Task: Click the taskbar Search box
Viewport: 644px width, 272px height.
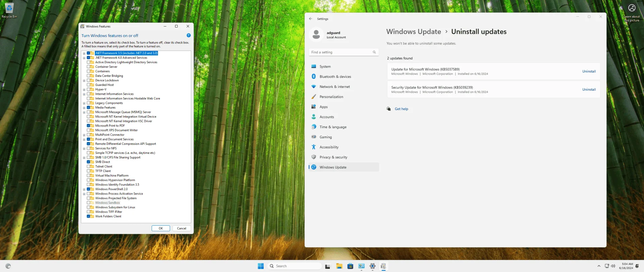Action: tap(295, 266)
